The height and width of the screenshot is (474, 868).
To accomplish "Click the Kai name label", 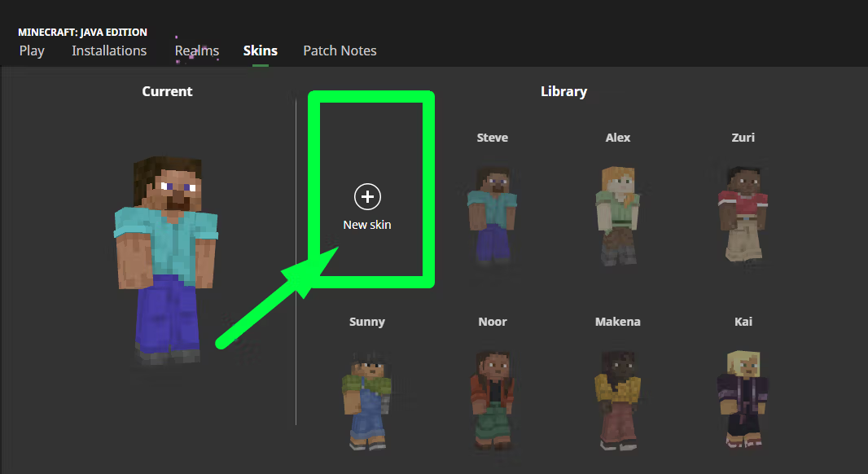I will pyautogui.click(x=743, y=322).
